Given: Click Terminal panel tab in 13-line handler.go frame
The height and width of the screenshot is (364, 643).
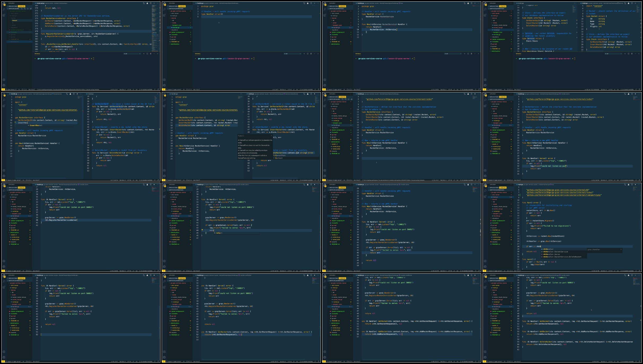Looking at the screenshot, I should point(358,54).
